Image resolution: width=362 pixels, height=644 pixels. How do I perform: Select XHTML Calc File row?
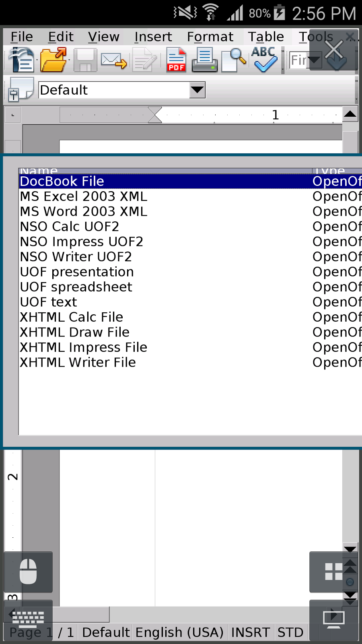[190, 317]
